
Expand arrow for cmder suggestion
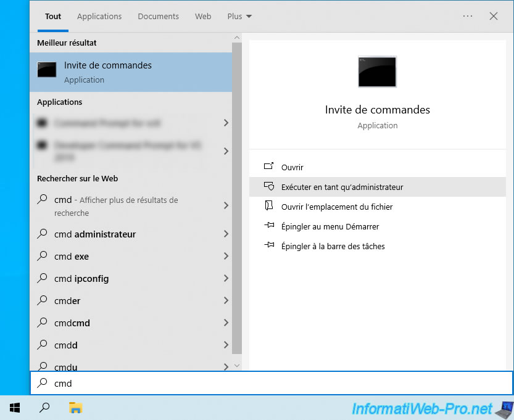pyautogui.click(x=226, y=300)
